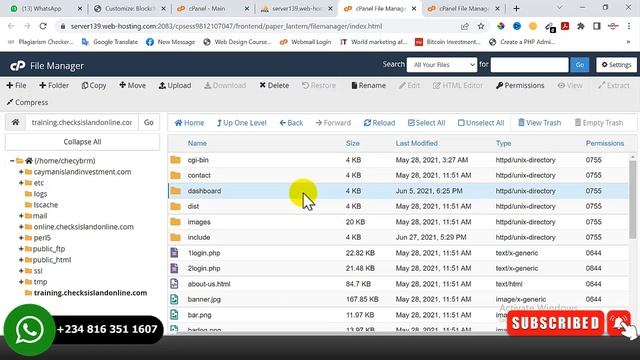The height and width of the screenshot is (360, 640).
Task: Expand online.checksislandonline.com tree node
Action: (21, 227)
